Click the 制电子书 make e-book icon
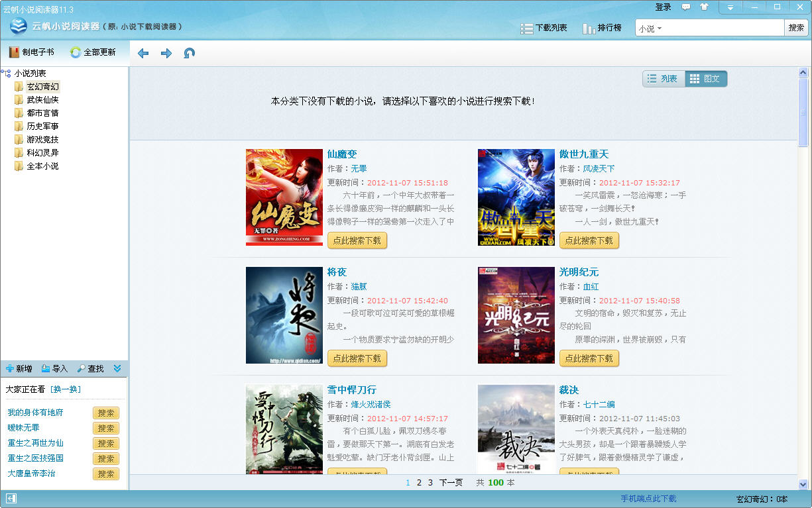 (x=31, y=52)
